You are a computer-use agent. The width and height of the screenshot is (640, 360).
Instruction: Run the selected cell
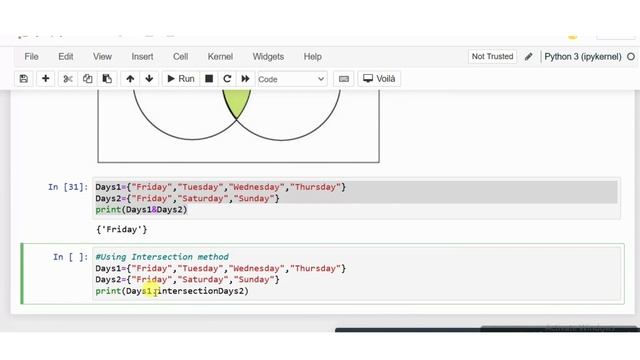pyautogui.click(x=181, y=79)
